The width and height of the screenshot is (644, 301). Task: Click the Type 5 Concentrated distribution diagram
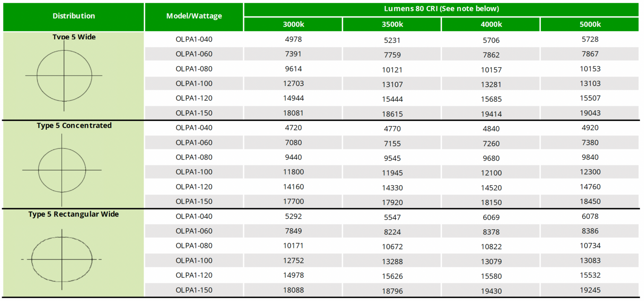coord(62,170)
